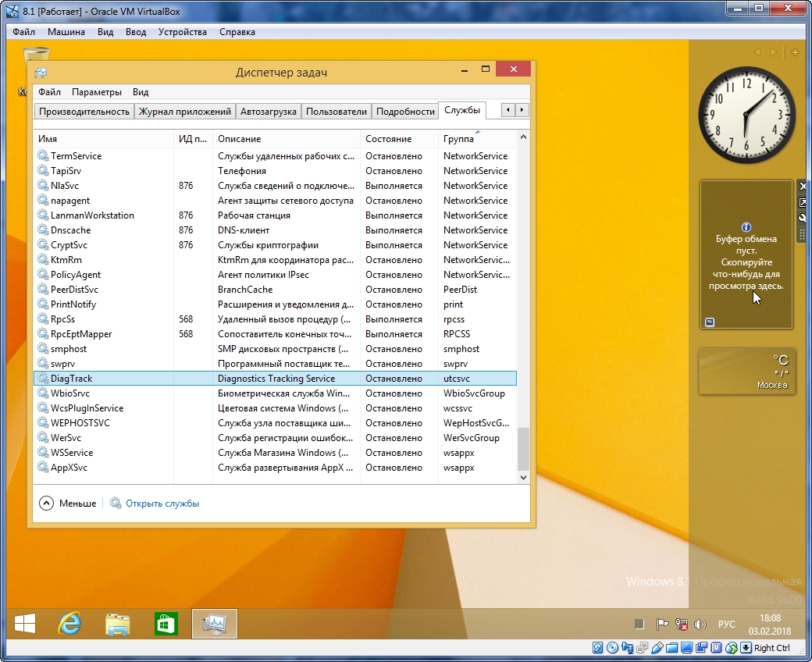Image resolution: width=812 pixels, height=662 pixels.
Task: Open Task Manager Параметры menu
Action: [97, 92]
